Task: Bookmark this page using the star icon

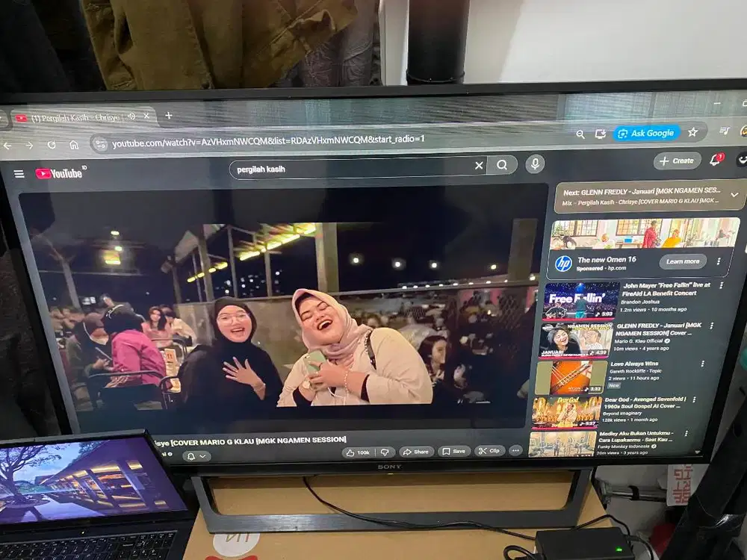Action: [x=693, y=132]
